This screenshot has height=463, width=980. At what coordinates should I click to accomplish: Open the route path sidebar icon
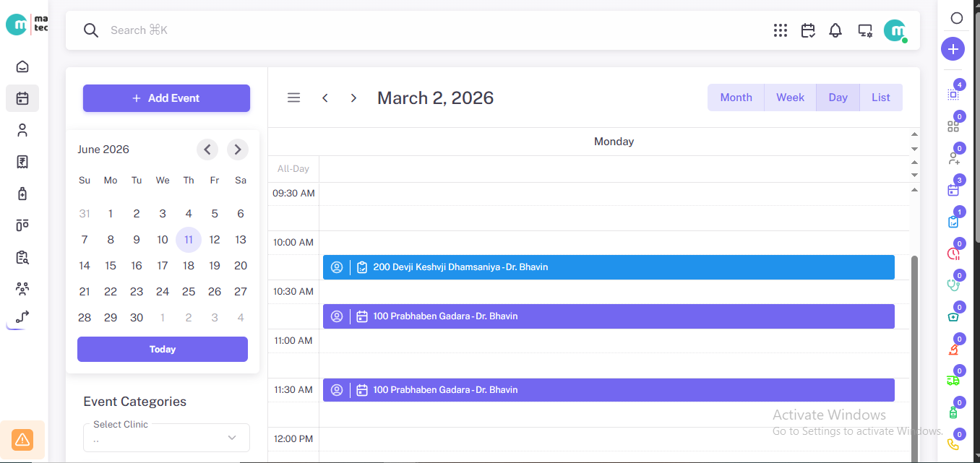(22, 316)
